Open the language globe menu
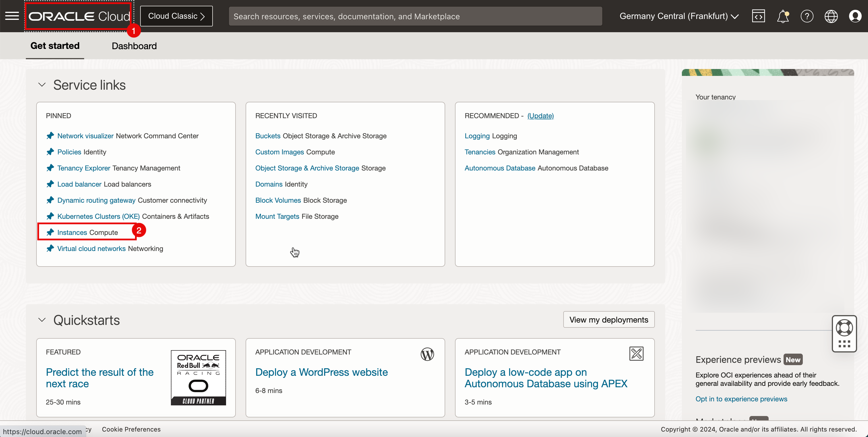This screenshot has height=437, width=868. pos(831,16)
